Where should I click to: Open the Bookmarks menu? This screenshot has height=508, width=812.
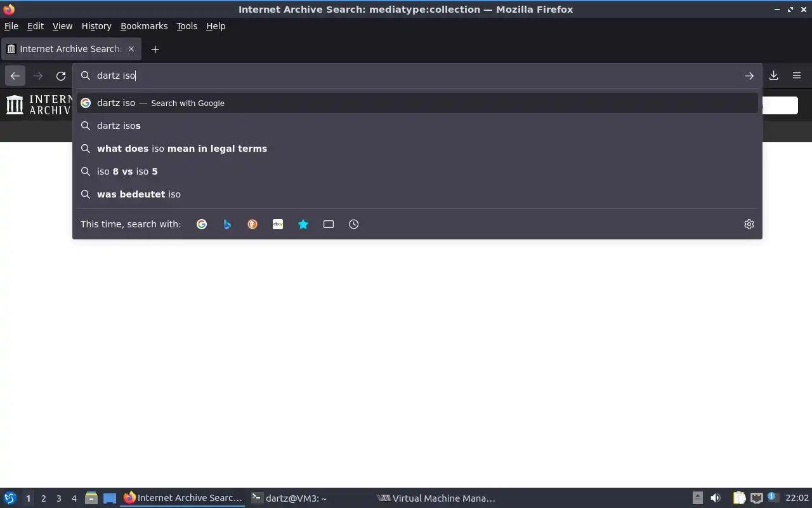click(144, 26)
